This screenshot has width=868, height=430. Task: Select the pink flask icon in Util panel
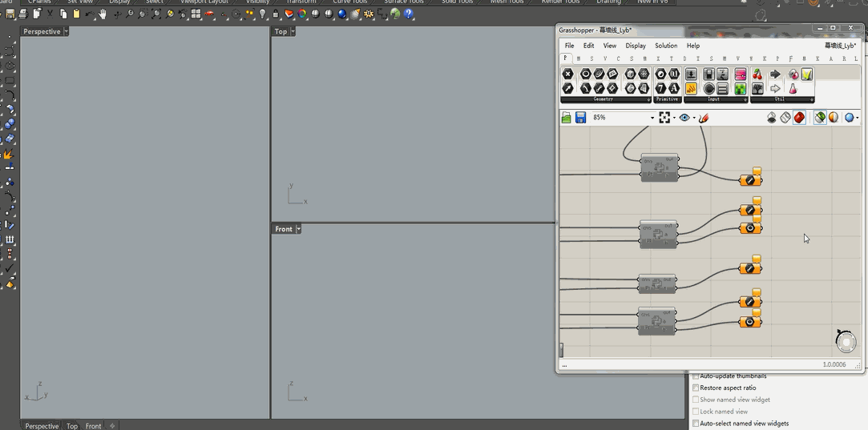point(793,89)
